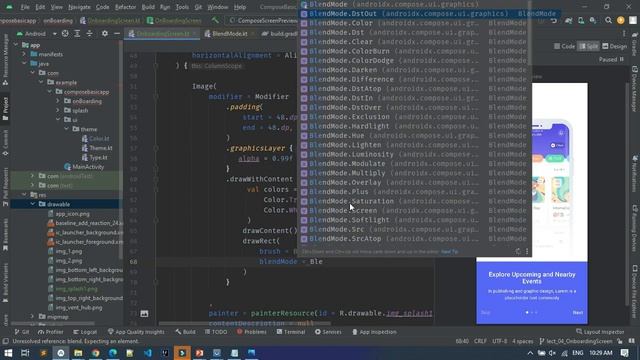Switch editor to Code view

pos(565,47)
